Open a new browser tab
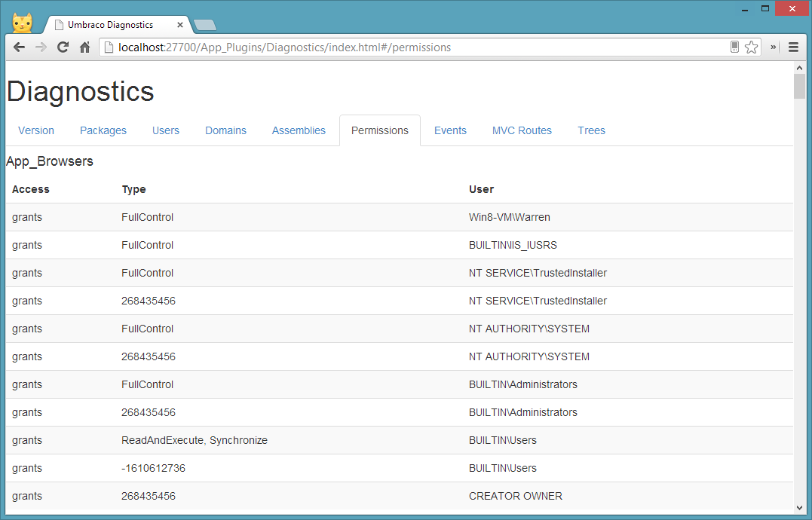812x520 pixels. point(205,25)
